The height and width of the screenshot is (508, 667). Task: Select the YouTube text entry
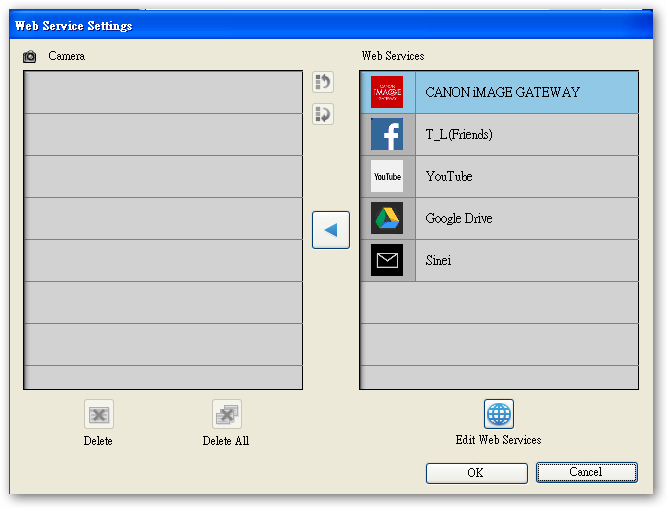(527, 177)
